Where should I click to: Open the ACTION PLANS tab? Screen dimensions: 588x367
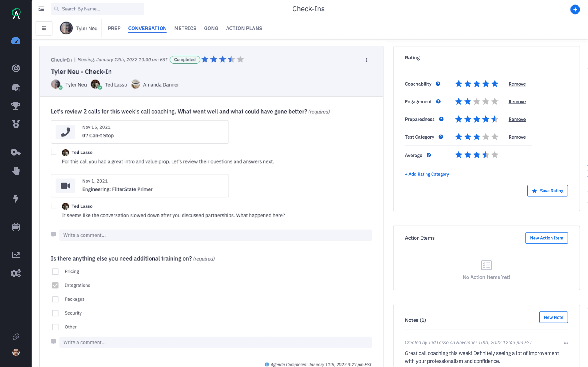pyautogui.click(x=244, y=28)
